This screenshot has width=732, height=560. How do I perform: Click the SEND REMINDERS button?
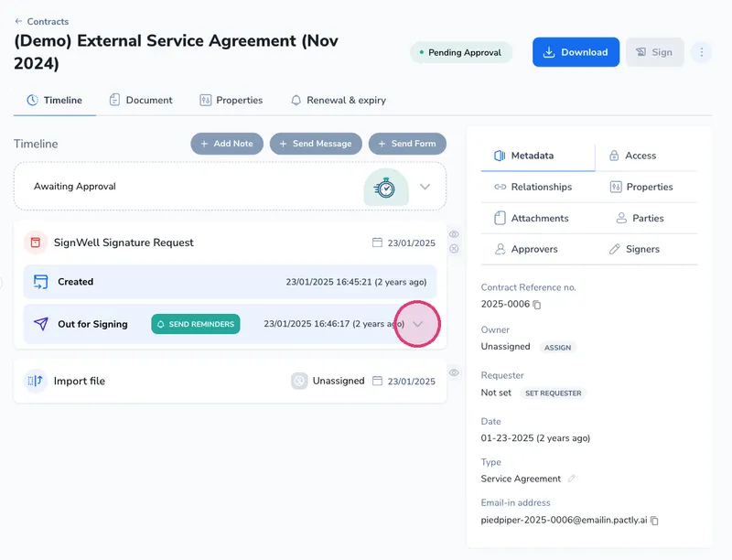click(196, 324)
